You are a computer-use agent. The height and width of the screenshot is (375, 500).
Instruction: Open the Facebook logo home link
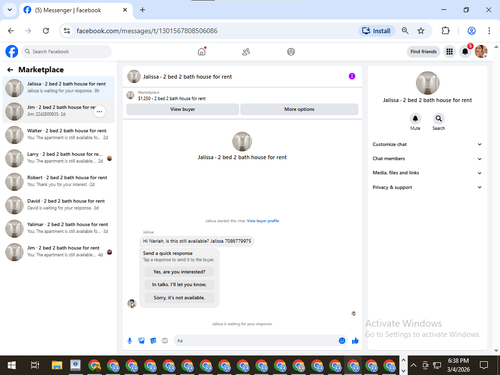12,52
